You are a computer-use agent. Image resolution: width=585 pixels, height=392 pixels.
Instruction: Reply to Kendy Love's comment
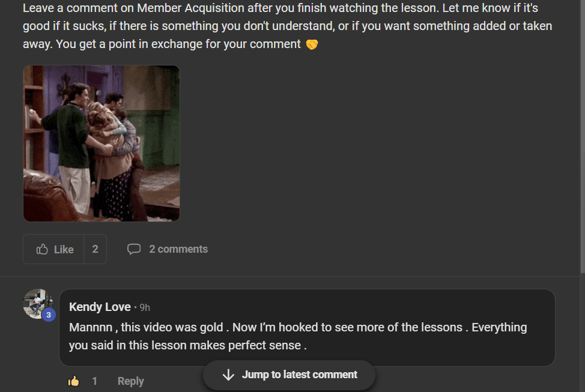(130, 381)
